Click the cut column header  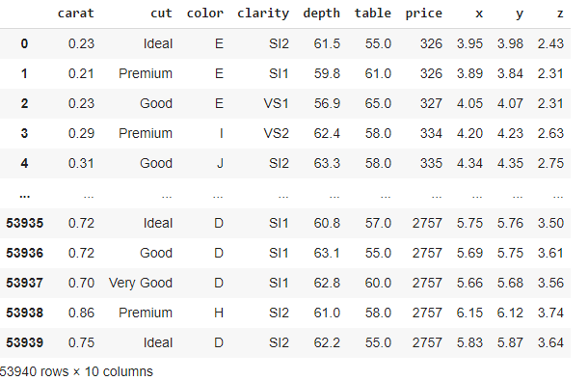pyautogui.click(x=161, y=14)
